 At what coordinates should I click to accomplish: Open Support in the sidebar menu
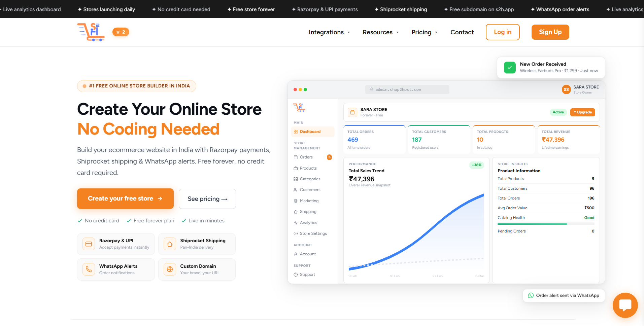point(313,275)
